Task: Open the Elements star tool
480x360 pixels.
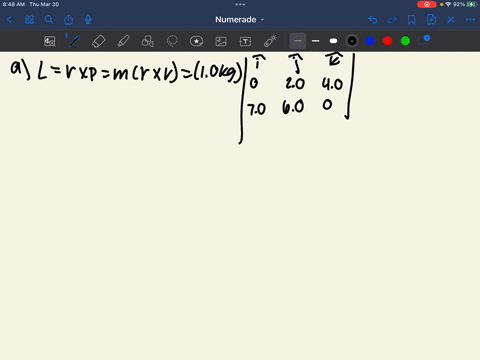Action: click(196, 41)
